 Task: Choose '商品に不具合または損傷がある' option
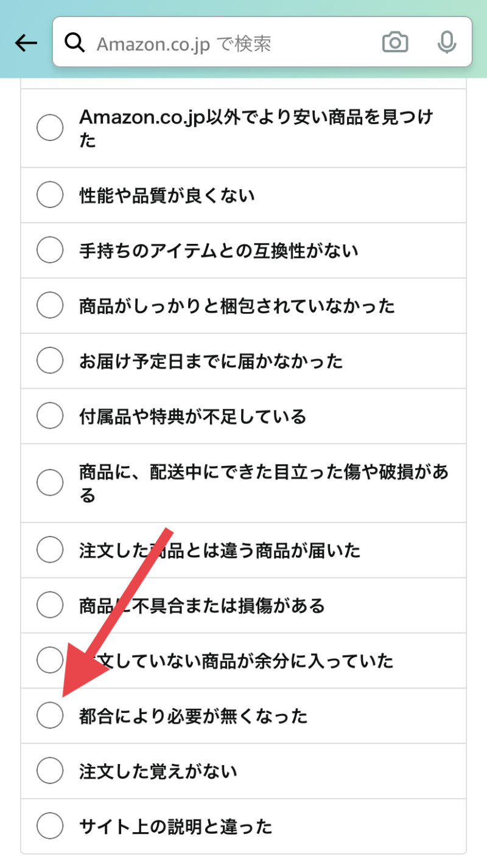click(x=50, y=605)
